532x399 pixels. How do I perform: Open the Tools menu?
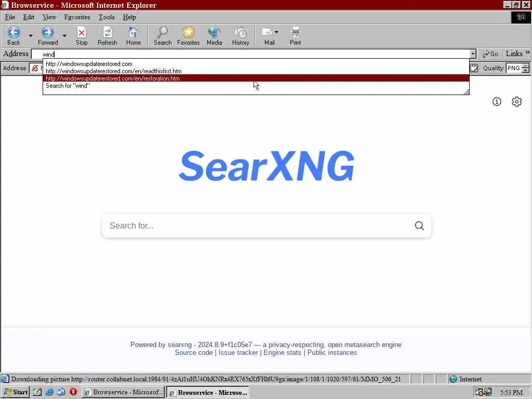coord(107,17)
